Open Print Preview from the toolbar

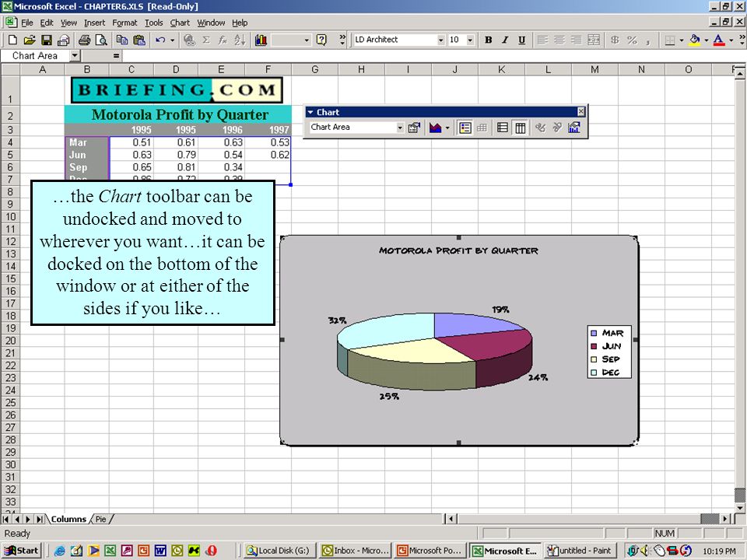coord(101,40)
